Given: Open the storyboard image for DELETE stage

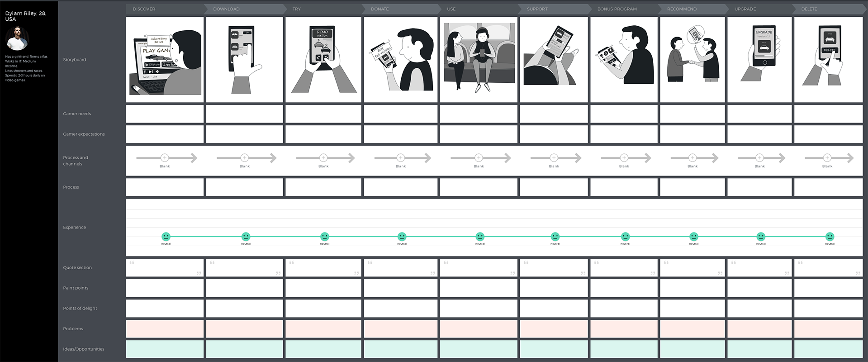Looking at the screenshot, I should (828, 60).
